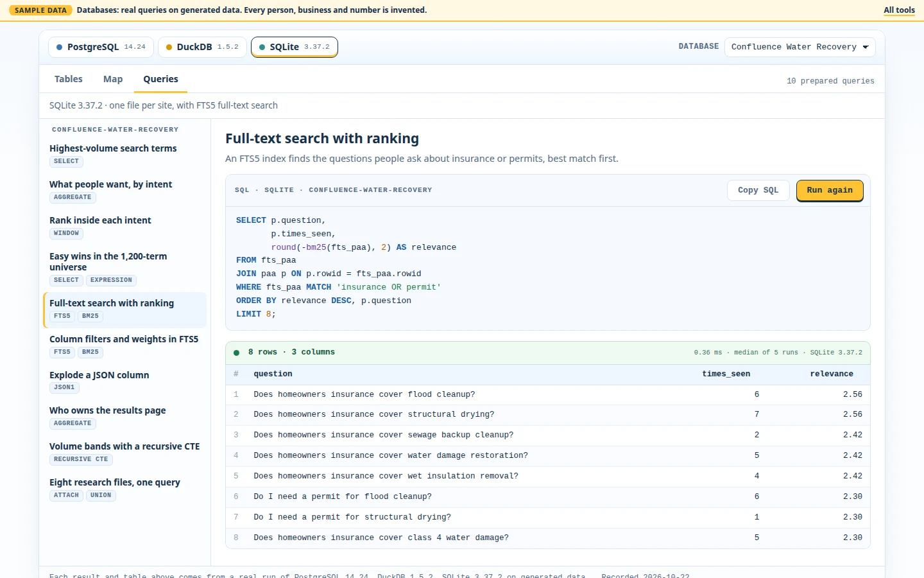Click the Run again button

pos(830,190)
